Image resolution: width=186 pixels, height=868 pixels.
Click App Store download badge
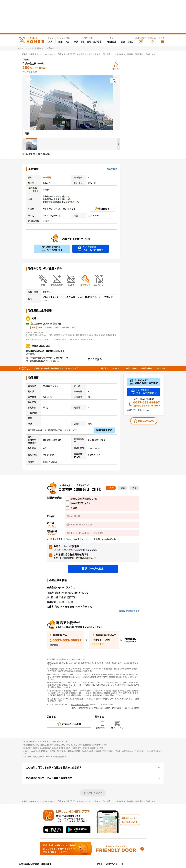(x=53, y=829)
